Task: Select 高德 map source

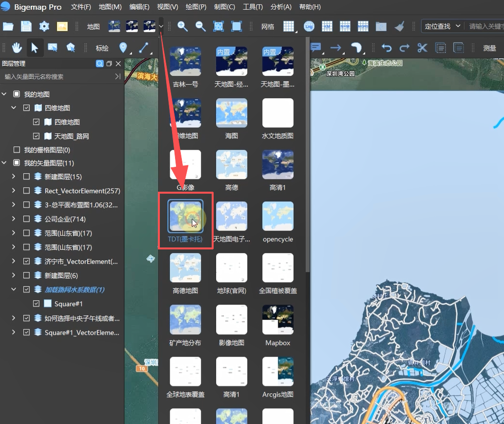Action: (232, 170)
